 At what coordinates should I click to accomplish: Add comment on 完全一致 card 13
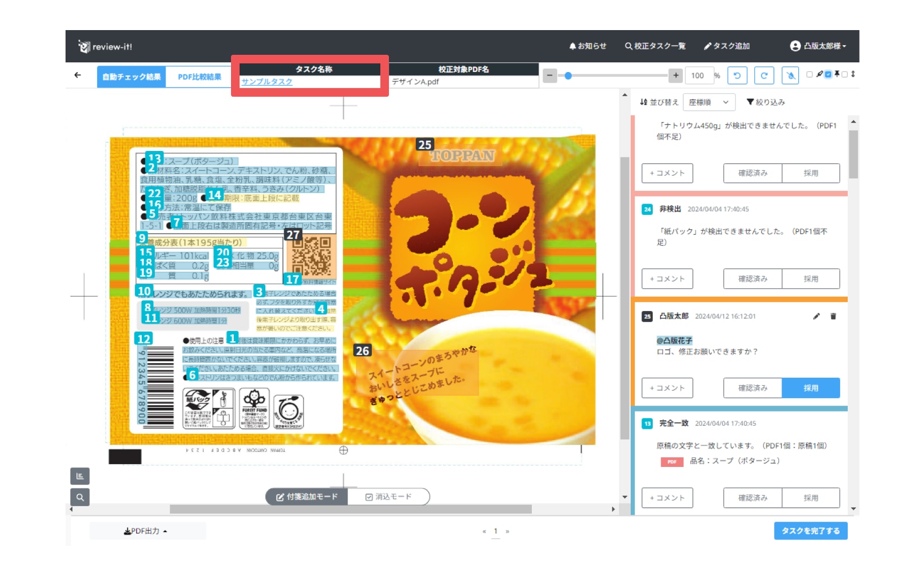coord(667,498)
